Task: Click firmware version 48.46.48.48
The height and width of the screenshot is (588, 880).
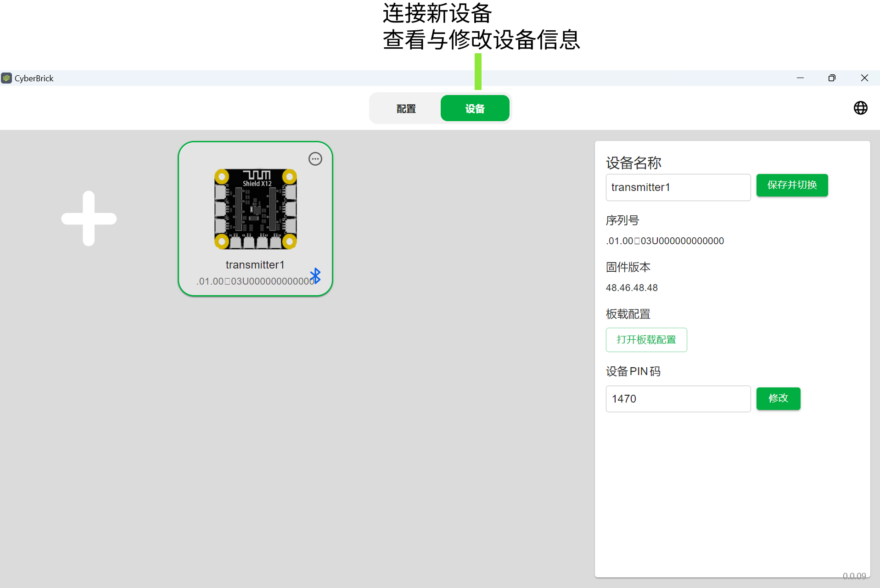Action: (632, 288)
